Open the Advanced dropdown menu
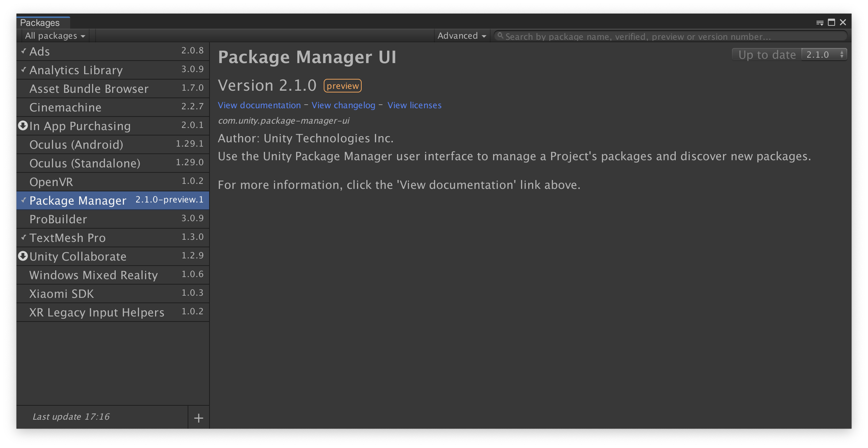This screenshot has width=868, height=448. pos(462,36)
